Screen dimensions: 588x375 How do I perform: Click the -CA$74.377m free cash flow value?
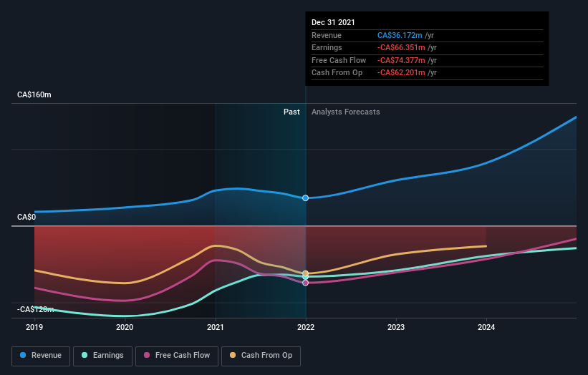[x=401, y=60]
